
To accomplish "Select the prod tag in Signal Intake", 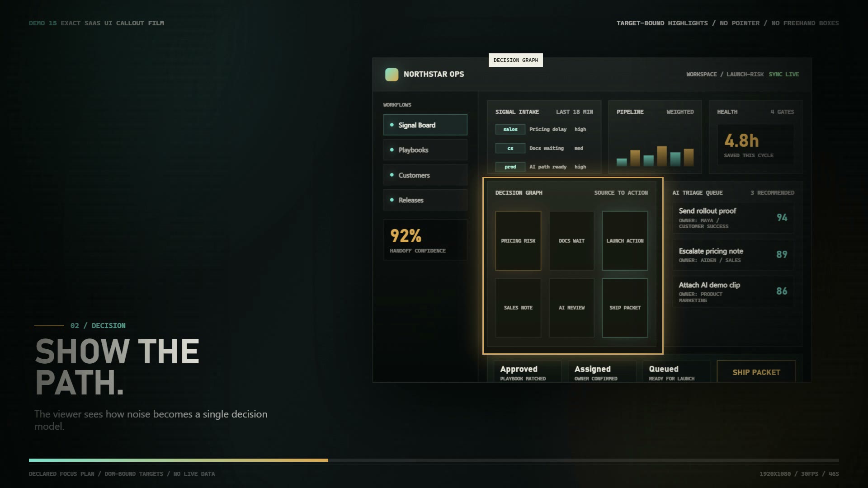I will click(510, 167).
